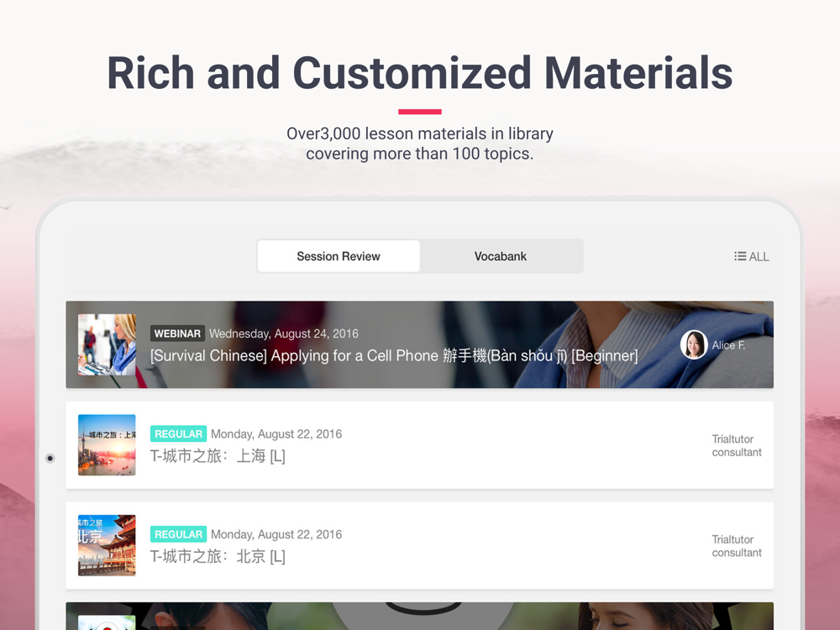This screenshot has height=630, width=840.
Task: Click Trialtutor consultant on 上海 lesson row
Action: tap(737, 445)
